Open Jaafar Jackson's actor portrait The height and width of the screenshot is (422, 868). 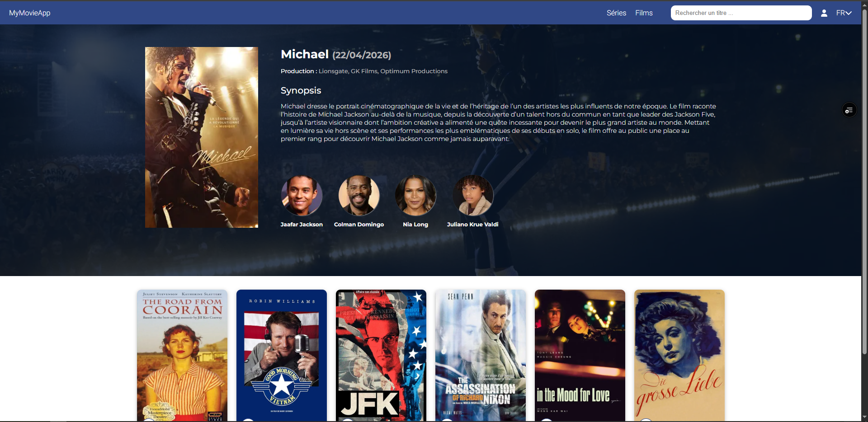tap(302, 196)
